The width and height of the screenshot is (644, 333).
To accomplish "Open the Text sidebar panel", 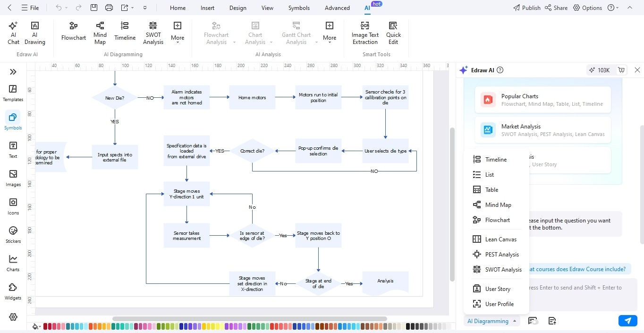I will click(x=13, y=150).
